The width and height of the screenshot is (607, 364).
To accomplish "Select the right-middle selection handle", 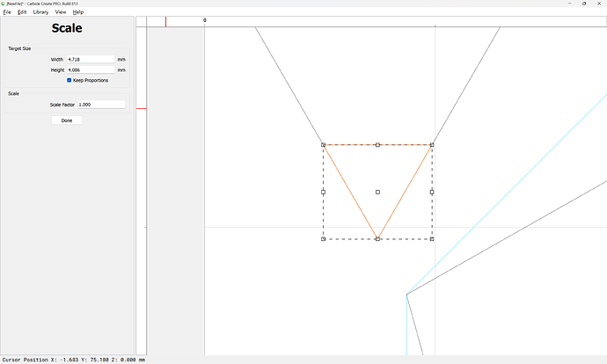I will click(432, 192).
